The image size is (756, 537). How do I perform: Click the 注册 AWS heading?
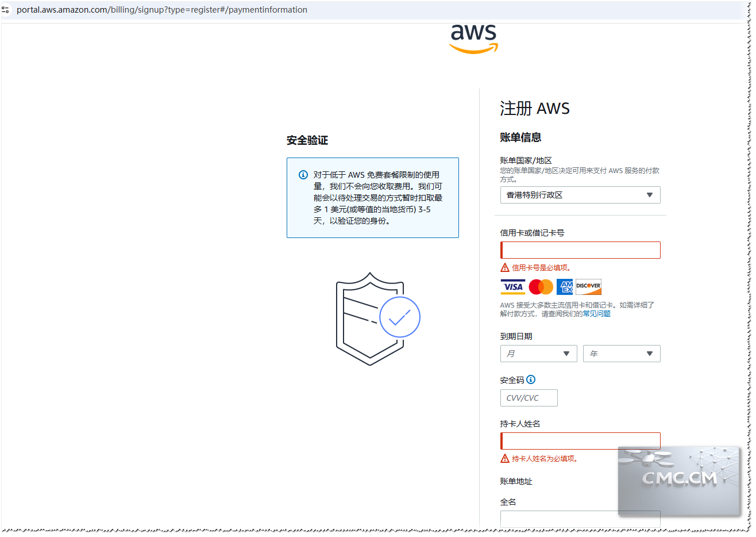tap(535, 108)
